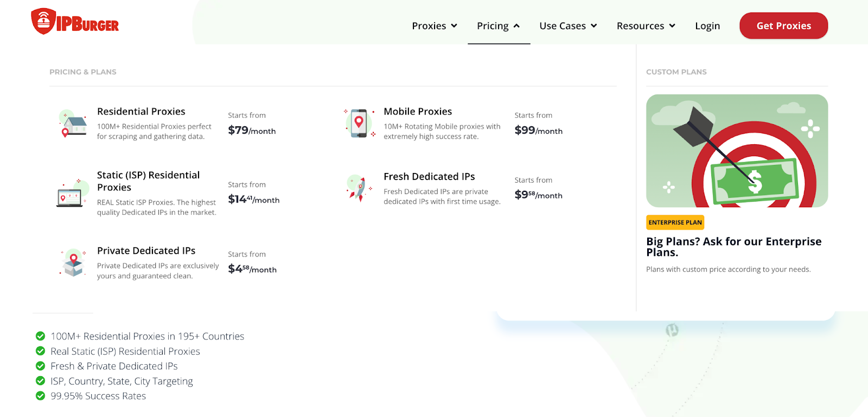Select the Residential Proxies house icon
The height and width of the screenshot is (417, 868).
point(73,123)
